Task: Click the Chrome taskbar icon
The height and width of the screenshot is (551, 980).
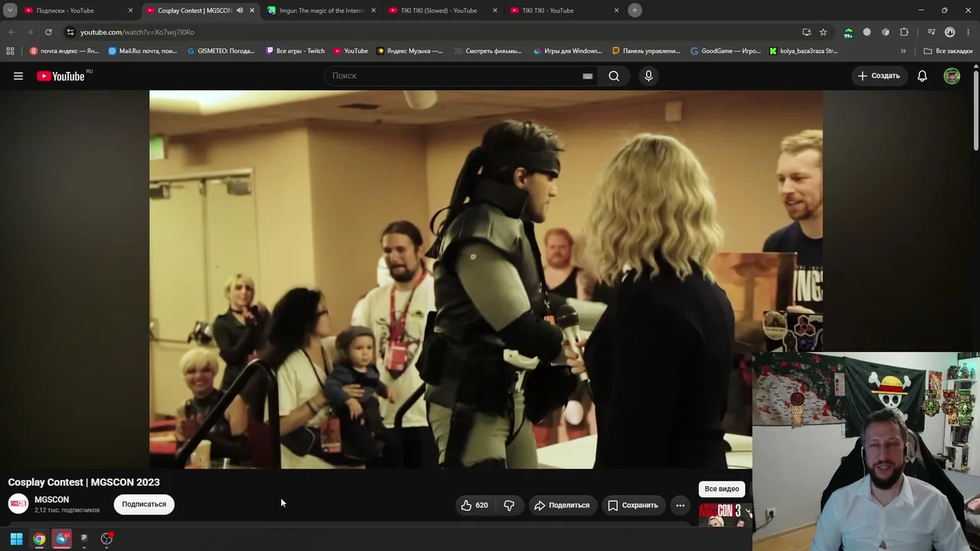Action: [39, 539]
